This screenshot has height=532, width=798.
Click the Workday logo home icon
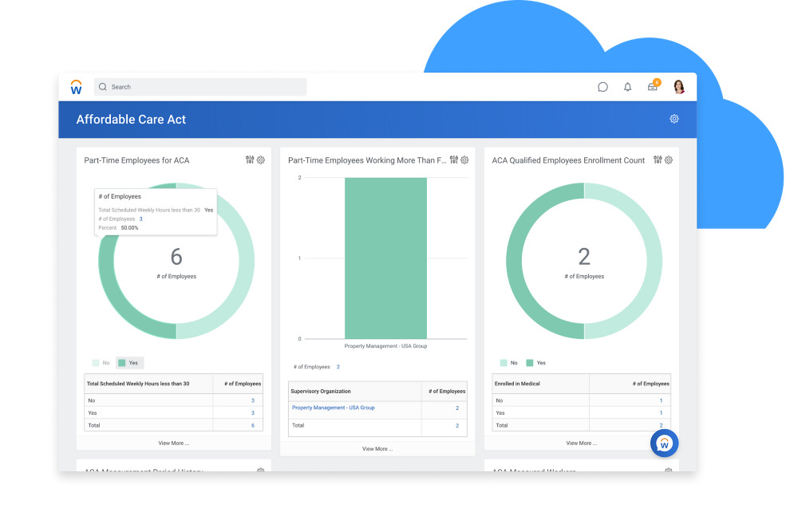[77, 87]
